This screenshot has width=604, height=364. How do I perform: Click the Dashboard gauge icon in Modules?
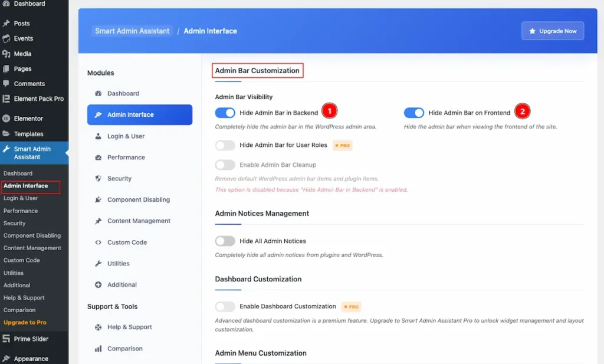pos(99,93)
